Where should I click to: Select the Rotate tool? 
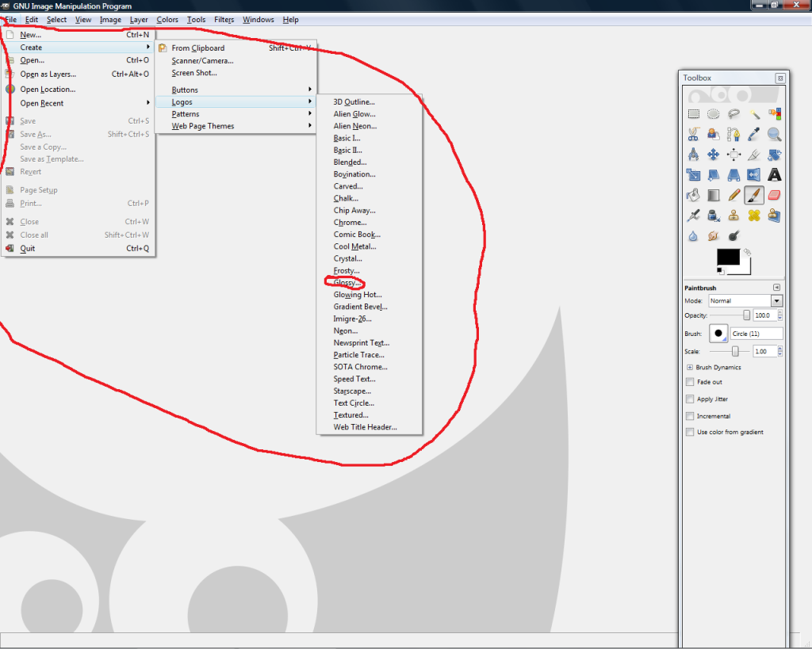774,155
